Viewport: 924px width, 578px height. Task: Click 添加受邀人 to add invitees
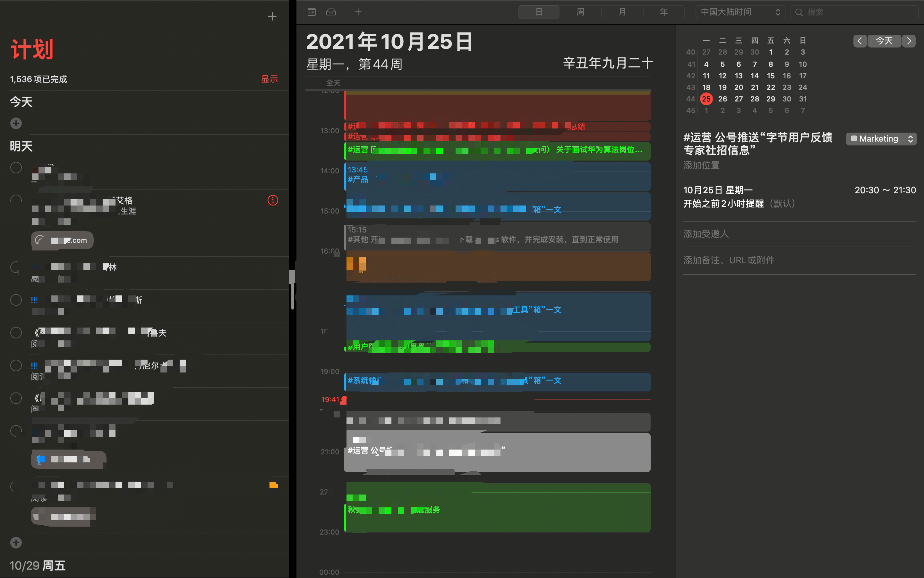pyautogui.click(x=706, y=233)
